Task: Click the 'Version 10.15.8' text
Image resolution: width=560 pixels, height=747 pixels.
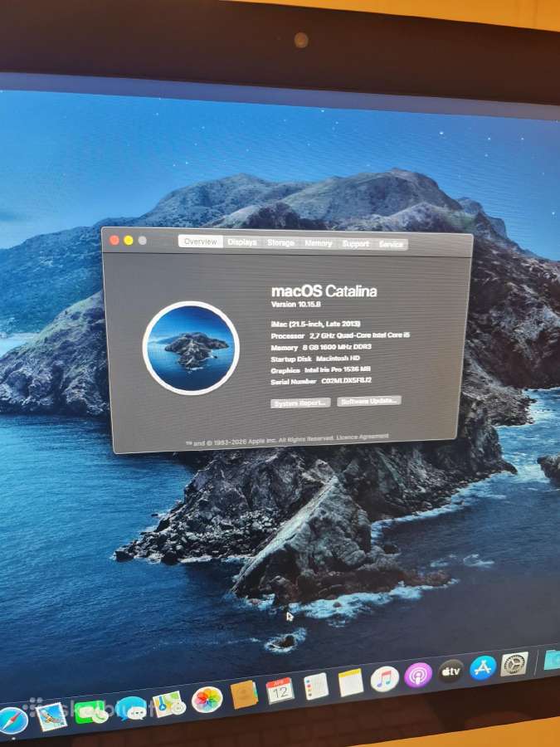Action: coord(295,304)
